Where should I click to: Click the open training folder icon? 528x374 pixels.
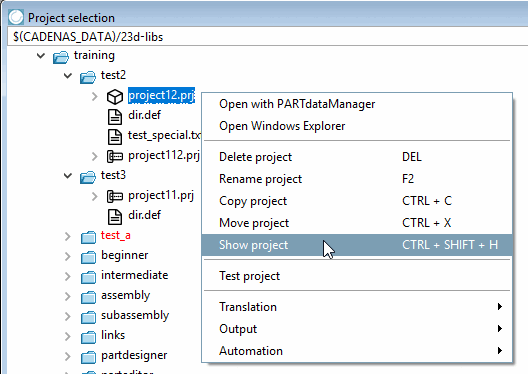coord(61,57)
